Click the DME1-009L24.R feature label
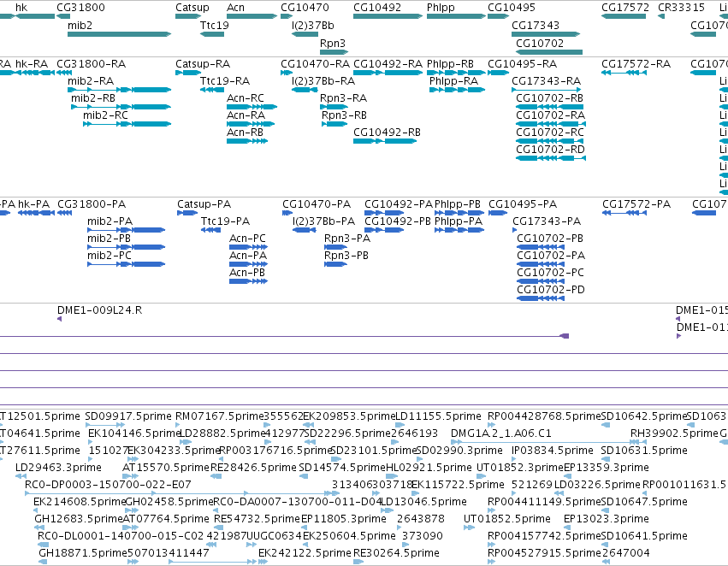 (x=100, y=310)
